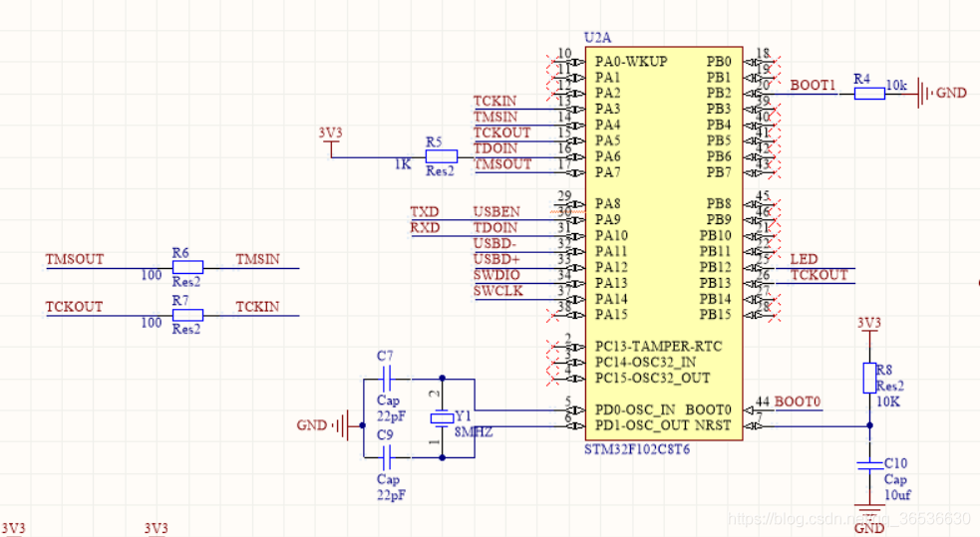The image size is (980, 537).
Task: Select the USBEN net label
Action: 496,211
